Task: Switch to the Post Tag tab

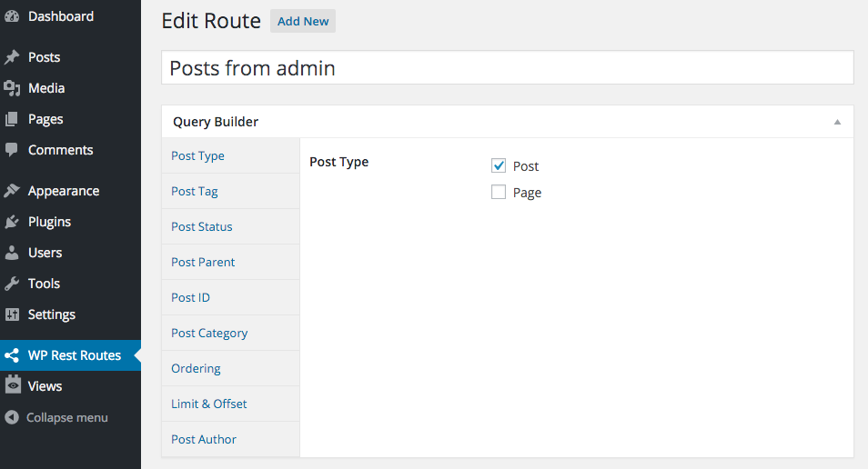Action: point(195,191)
